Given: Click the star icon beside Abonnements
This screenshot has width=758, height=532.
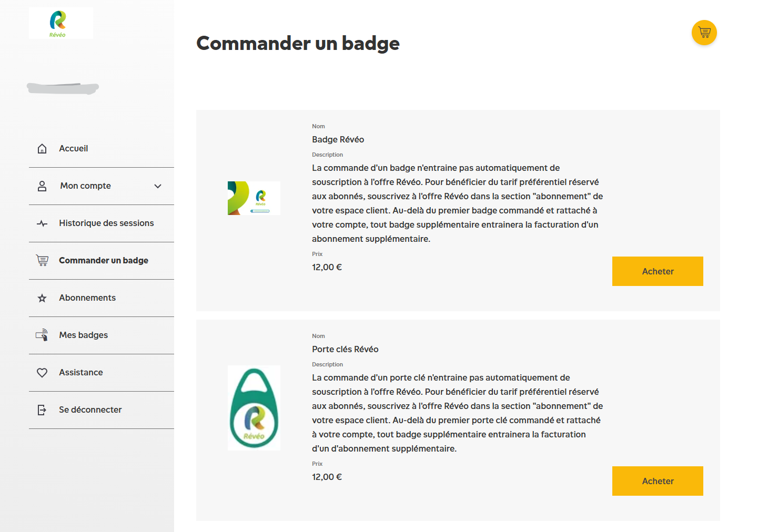Looking at the screenshot, I should click(42, 298).
